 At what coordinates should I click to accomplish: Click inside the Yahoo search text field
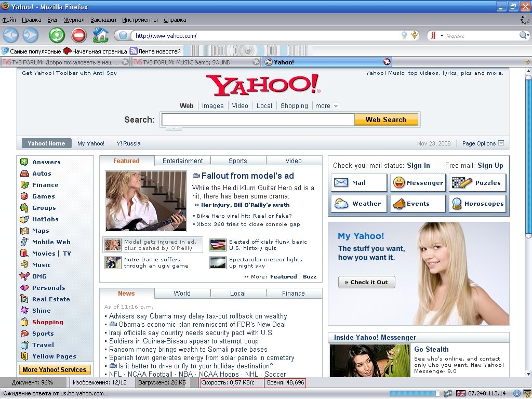258,120
